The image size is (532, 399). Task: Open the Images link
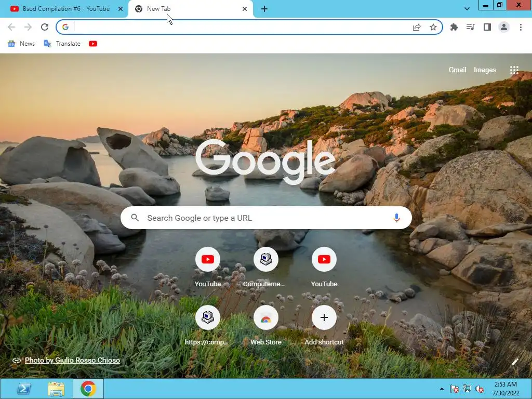[485, 70]
